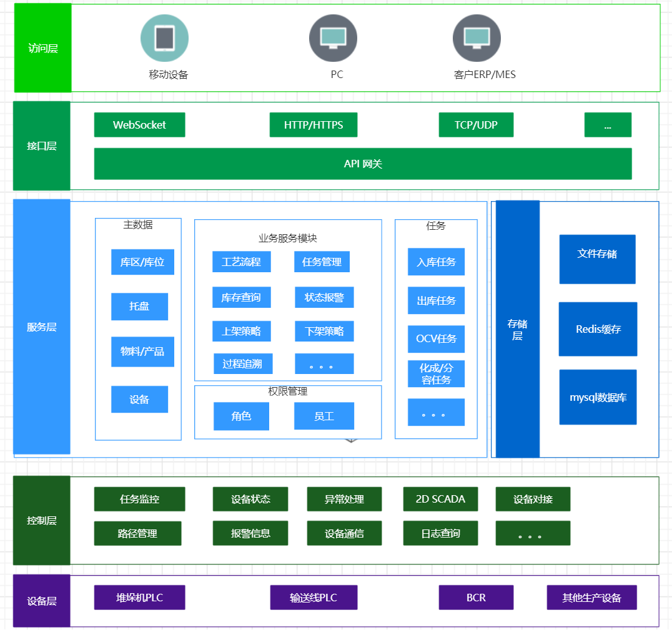672x630 pixels.
Task: Select the 堆垛机PLC device block
Action: point(139,598)
